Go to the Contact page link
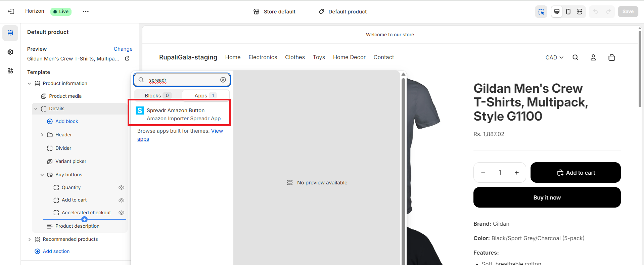 [x=384, y=57]
